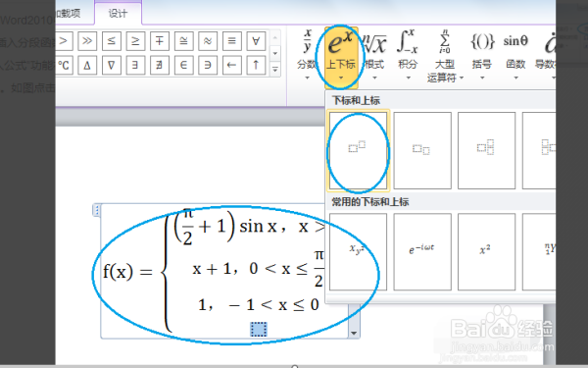Insert the nabla ∇ symbol
Viewport: 588px width, 368px height.
pos(112,65)
